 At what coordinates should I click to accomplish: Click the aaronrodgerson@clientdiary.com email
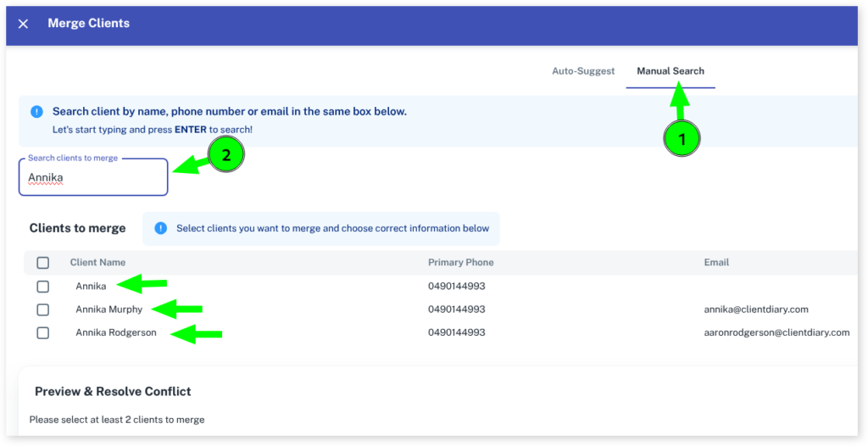pyautogui.click(x=776, y=333)
